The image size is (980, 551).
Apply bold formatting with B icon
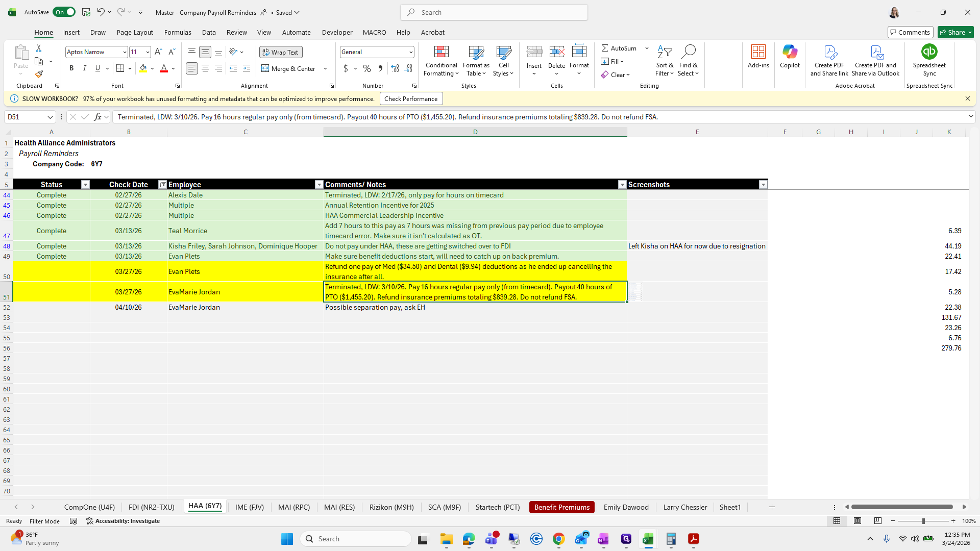click(x=71, y=68)
